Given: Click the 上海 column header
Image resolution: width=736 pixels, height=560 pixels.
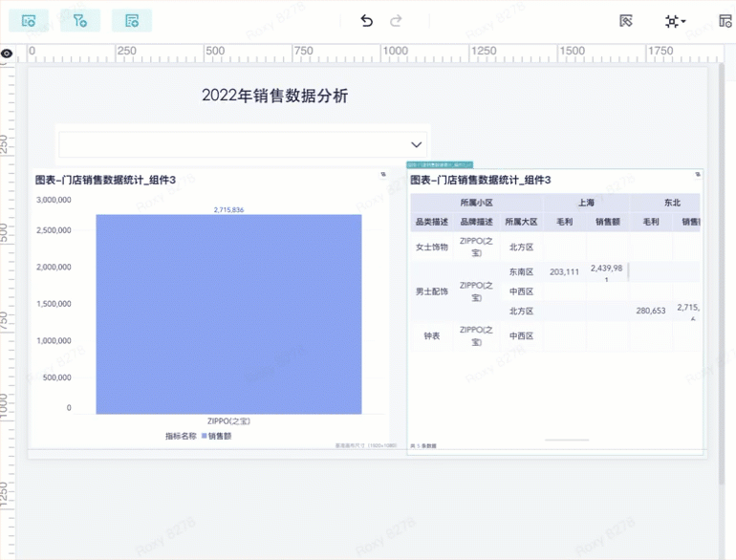Looking at the screenshot, I should (x=586, y=203).
